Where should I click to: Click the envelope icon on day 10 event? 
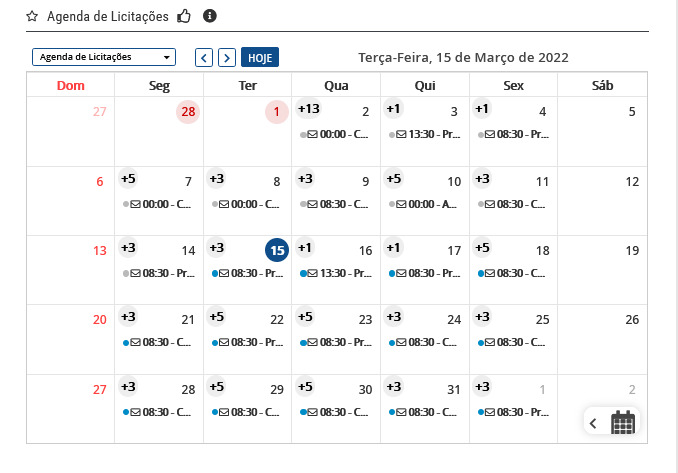[401, 204]
